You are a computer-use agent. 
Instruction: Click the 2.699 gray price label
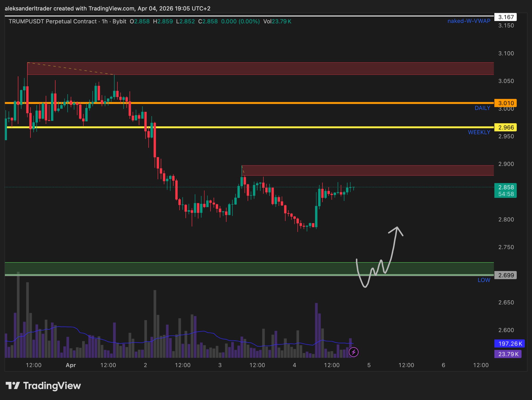(505, 275)
